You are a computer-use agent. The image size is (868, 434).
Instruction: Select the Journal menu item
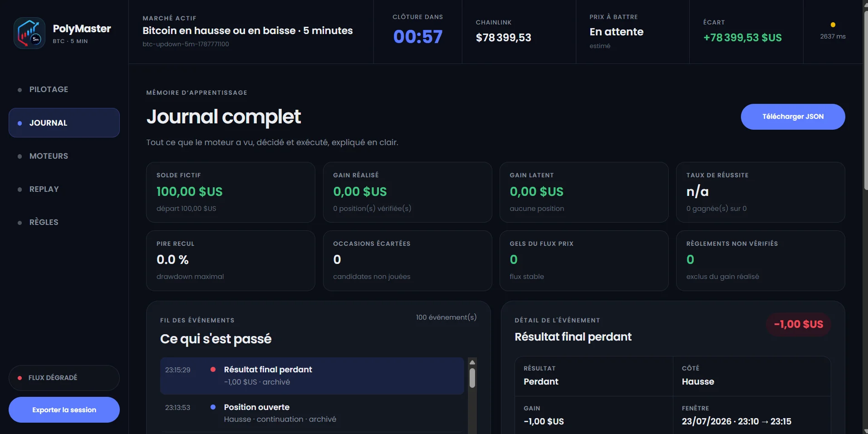(x=64, y=122)
